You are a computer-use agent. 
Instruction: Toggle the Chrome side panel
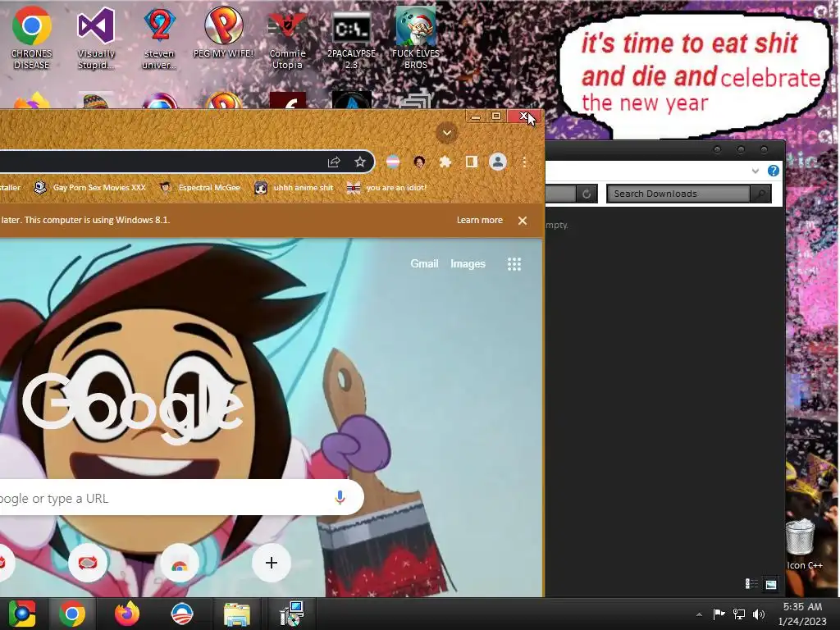point(472,162)
